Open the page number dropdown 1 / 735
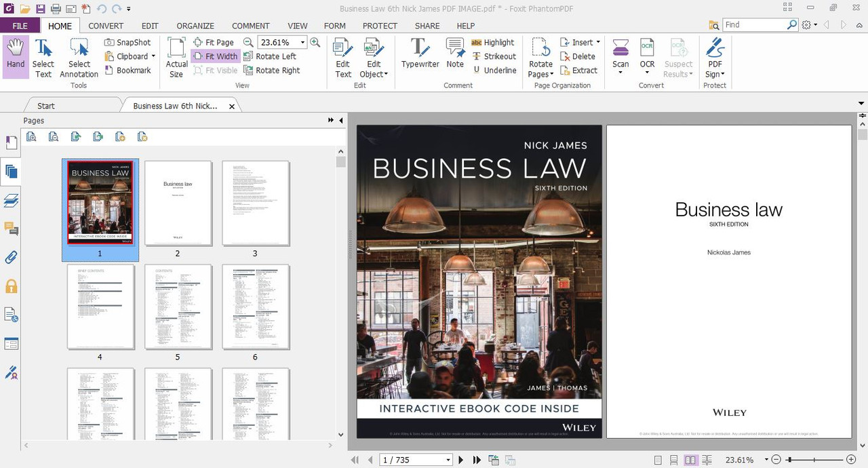 point(448,460)
